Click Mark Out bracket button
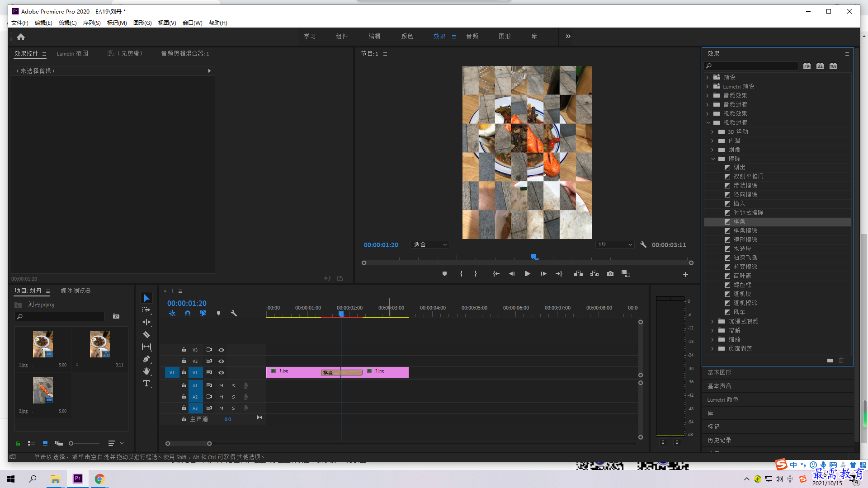 click(476, 274)
